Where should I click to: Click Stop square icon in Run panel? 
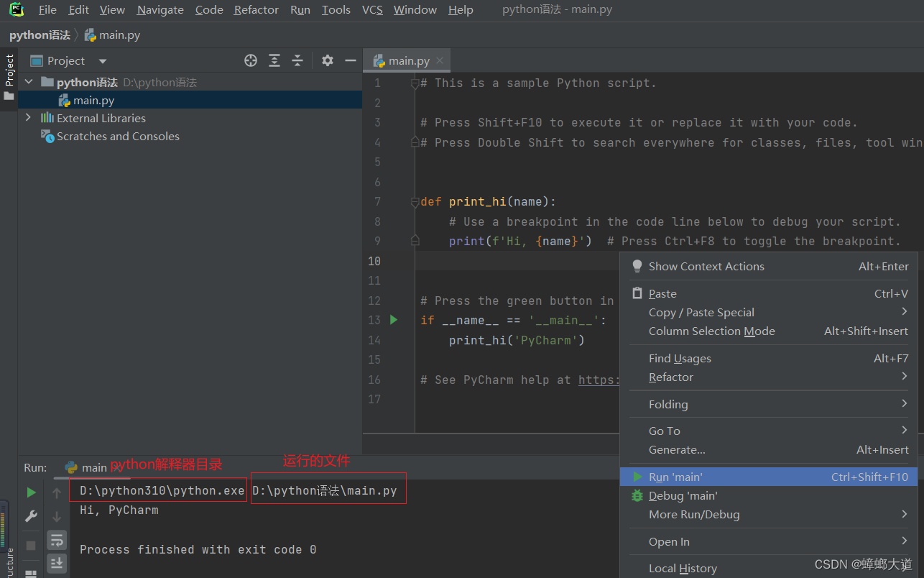(31, 546)
